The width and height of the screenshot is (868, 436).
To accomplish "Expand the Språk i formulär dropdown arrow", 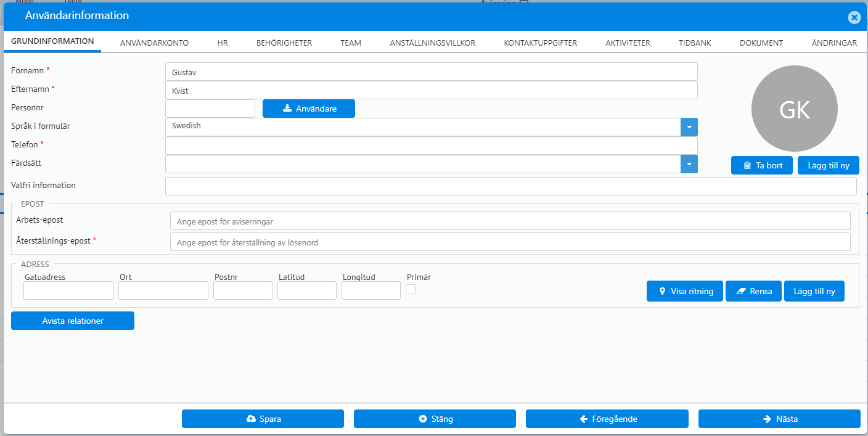I will click(x=689, y=127).
